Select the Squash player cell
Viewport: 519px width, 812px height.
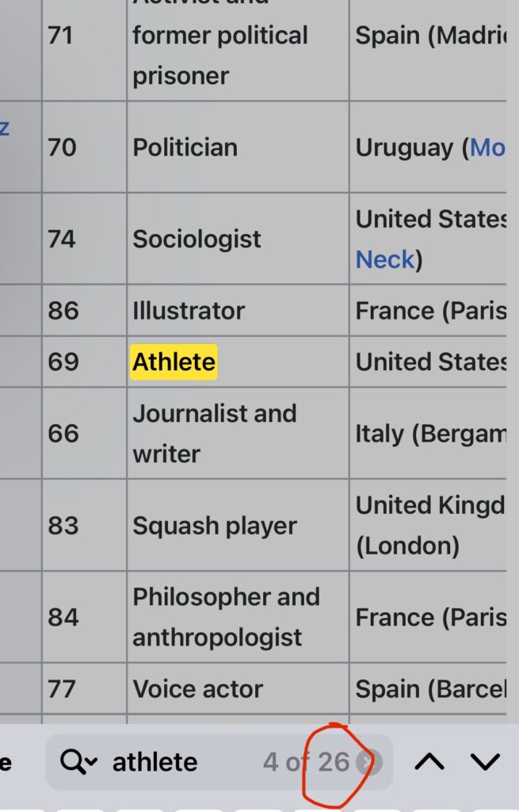coord(215,526)
